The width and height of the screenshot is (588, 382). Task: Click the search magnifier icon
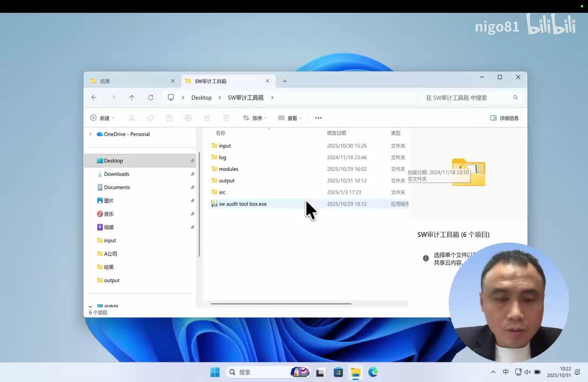[x=516, y=98]
